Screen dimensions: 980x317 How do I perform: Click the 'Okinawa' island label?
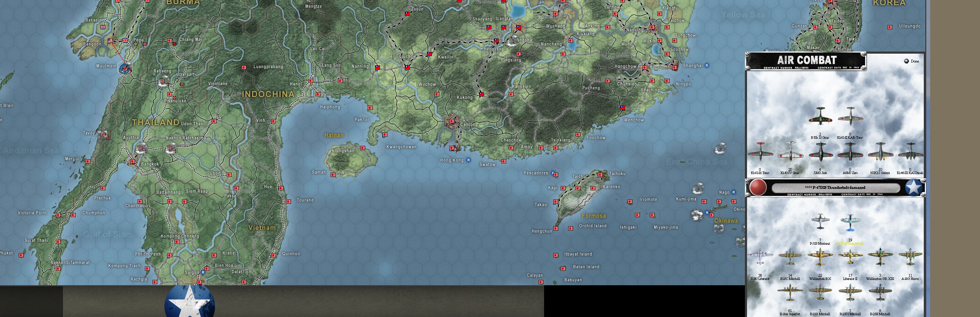726,221
